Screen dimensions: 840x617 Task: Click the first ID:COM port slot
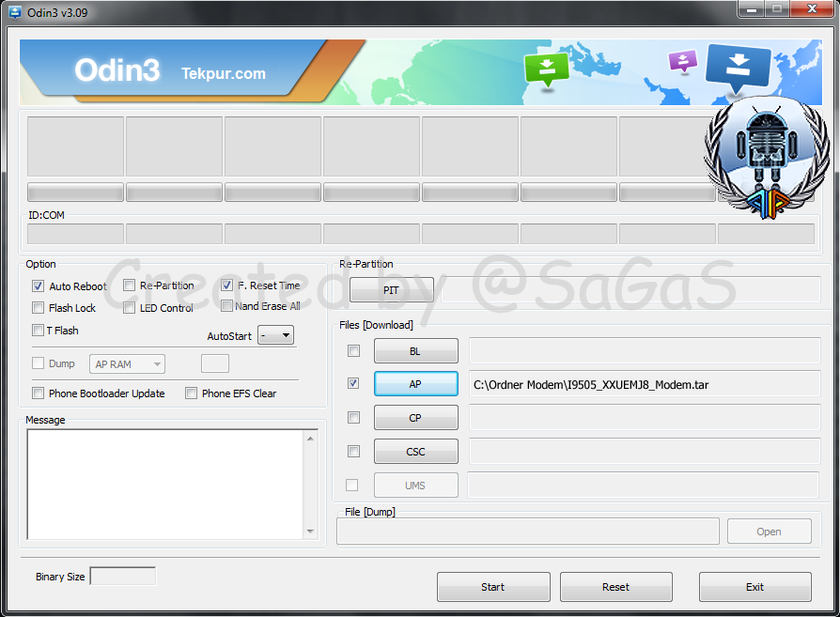coord(75,234)
